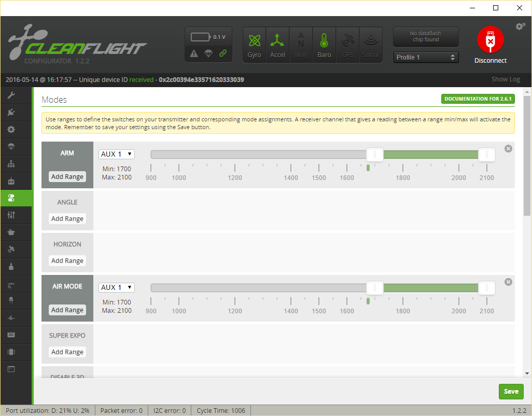Click the warning triangle status icon
The height and width of the screenshot is (416, 532).
tap(194, 53)
